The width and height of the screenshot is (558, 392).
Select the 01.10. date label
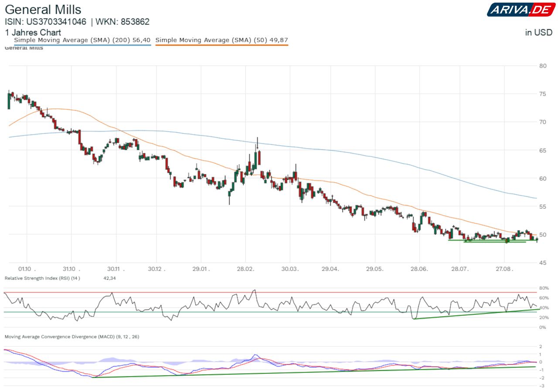(27, 269)
